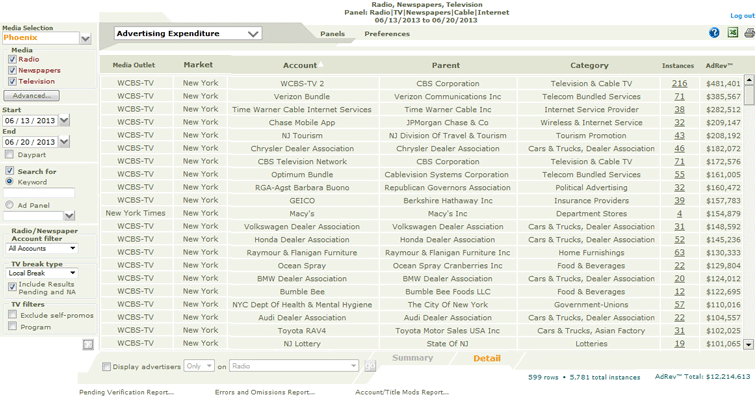Click the End date field
Screen dimensions: 756x398
[x=30, y=142]
